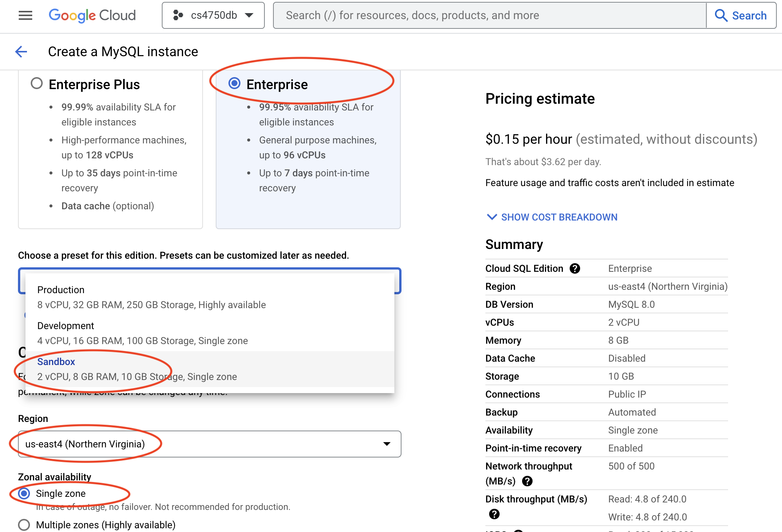The width and height of the screenshot is (782, 532).
Task: Click the 'MySQL 8.0' DB Version value
Action: point(631,304)
